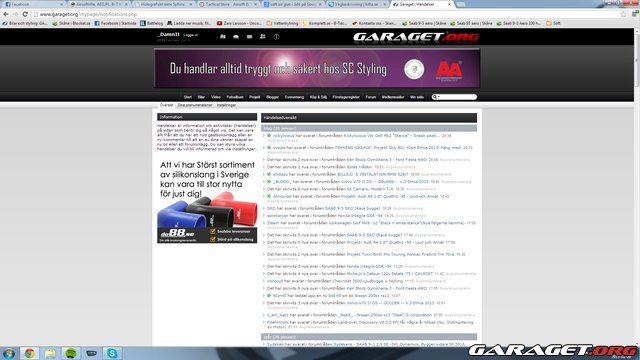Expand arrow of SAAB 9-5 SRD 18:29 row

point(264,209)
